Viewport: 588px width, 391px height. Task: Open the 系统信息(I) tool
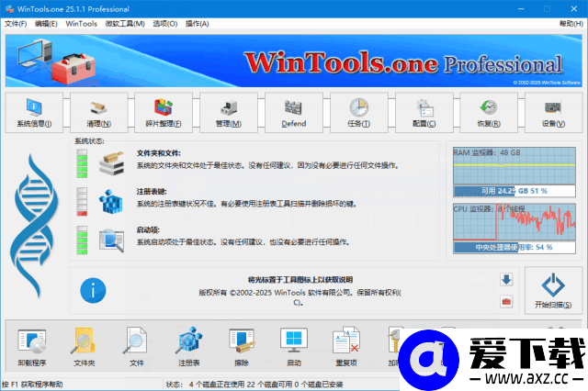coord(34,113)
